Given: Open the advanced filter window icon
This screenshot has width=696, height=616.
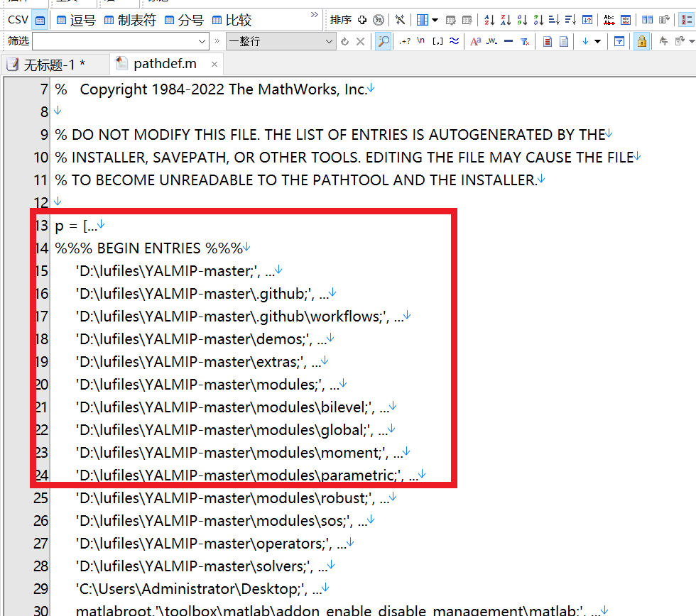Looking at the screenshot, I should tap(619, 42).
